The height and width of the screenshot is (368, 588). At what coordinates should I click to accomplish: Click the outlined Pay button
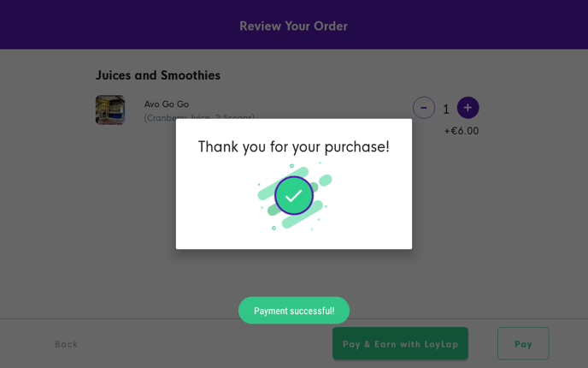(523, 343)
